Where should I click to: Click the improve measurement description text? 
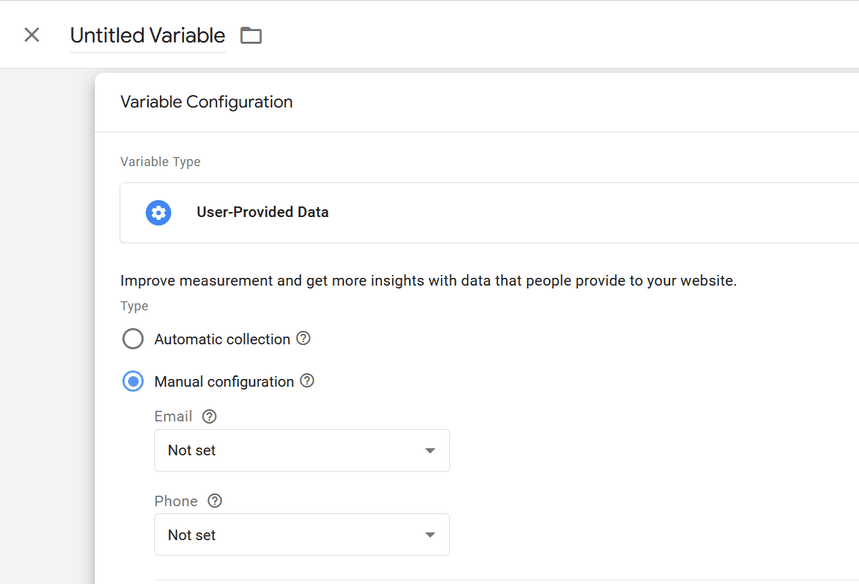(x=428, y=281)
